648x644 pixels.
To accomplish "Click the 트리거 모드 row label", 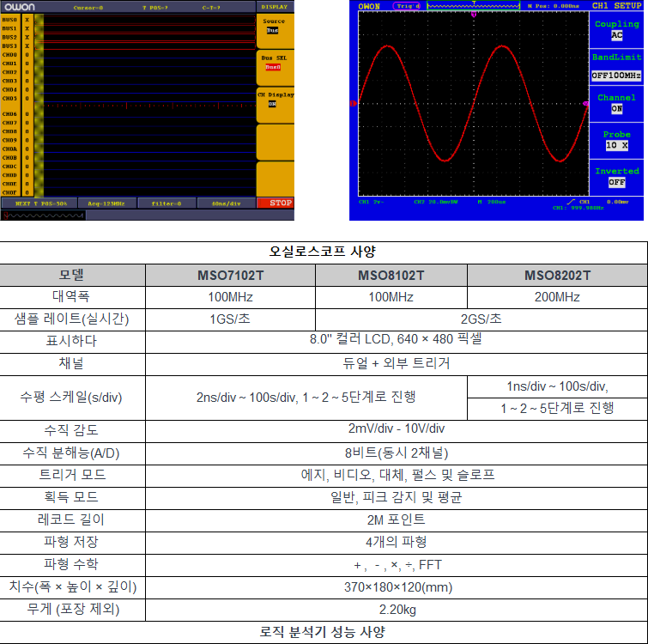I will (x=72, y=475).
